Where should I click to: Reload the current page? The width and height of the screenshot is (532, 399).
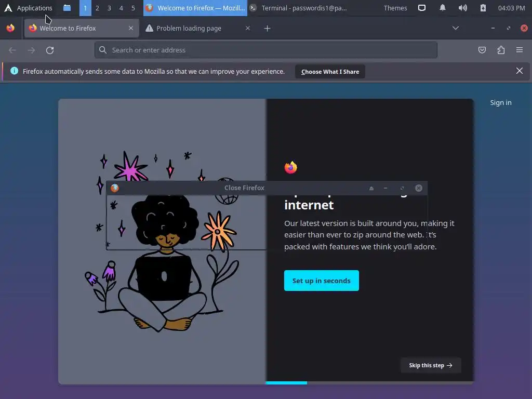coord(50,50)
